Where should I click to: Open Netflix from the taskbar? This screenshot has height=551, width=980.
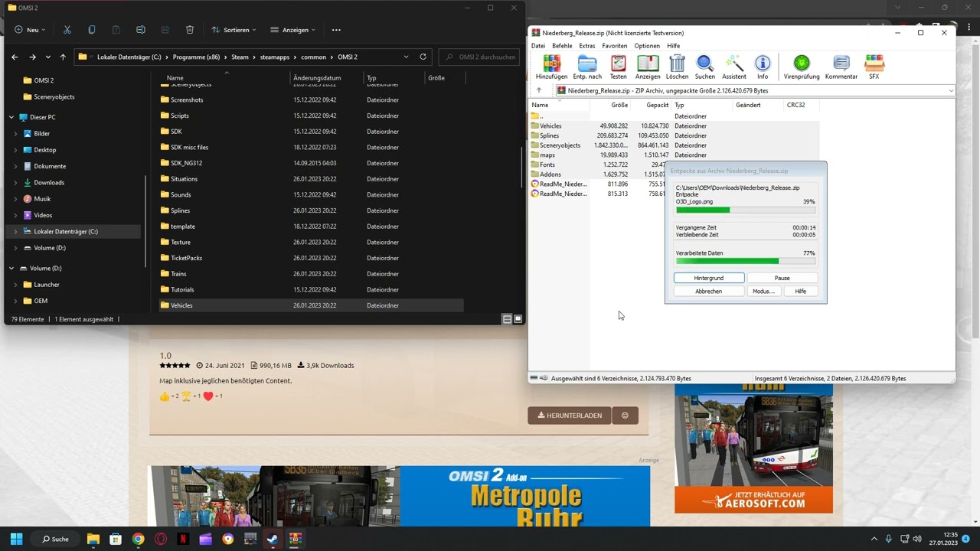[x=183, y=539]
